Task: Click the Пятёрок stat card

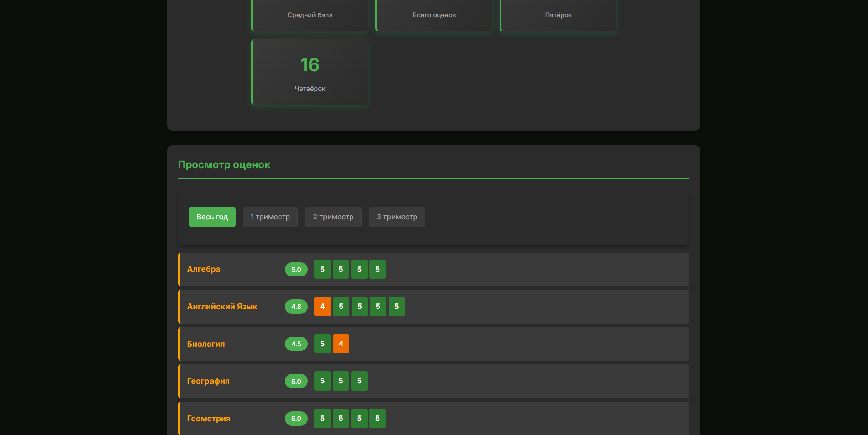Action: pos(558,15)
